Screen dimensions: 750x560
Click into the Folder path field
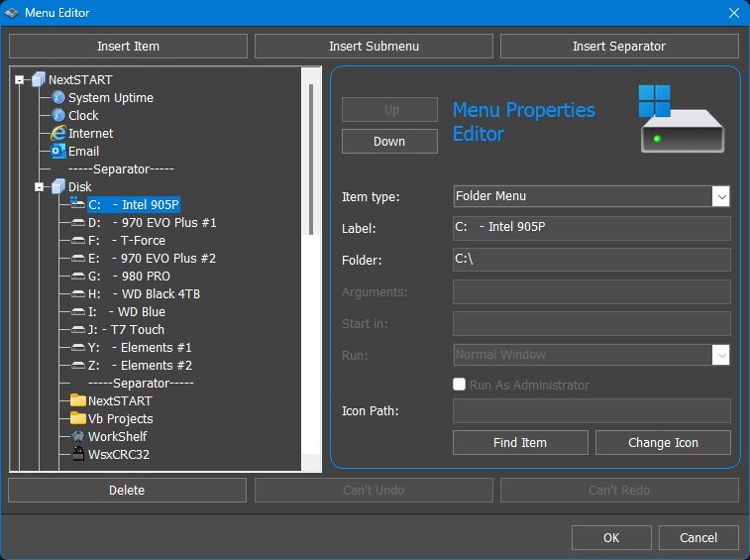click(x=591, y=260)
